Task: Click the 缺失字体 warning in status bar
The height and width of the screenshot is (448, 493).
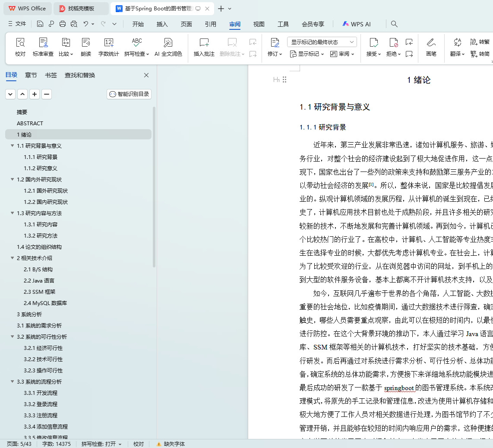Action: pos(171,444)
